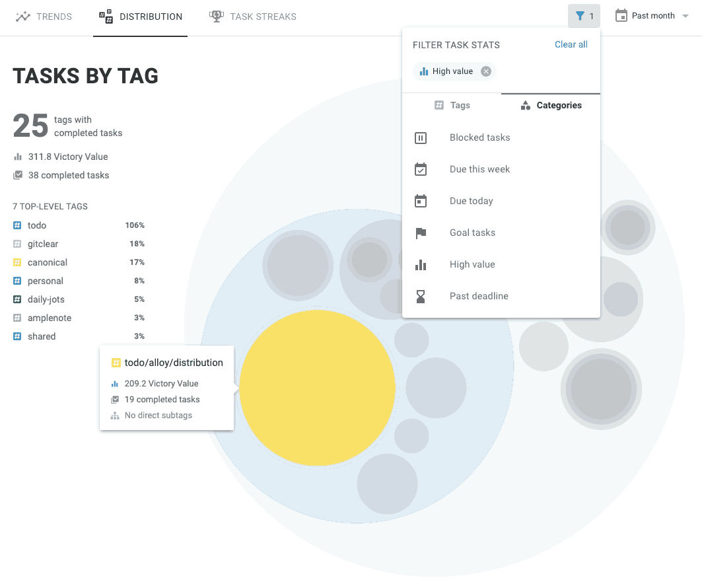Click the Past deadline hourglass icon

pyautogui.click(x=421, y=297)
